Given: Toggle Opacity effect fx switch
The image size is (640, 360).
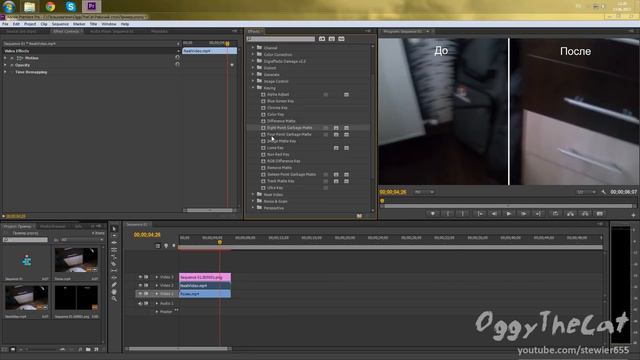Looking at the screenshot, I should (12, 65).
